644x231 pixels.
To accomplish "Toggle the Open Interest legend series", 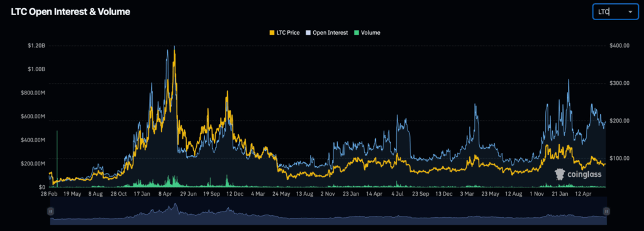I will click(327, 33).
